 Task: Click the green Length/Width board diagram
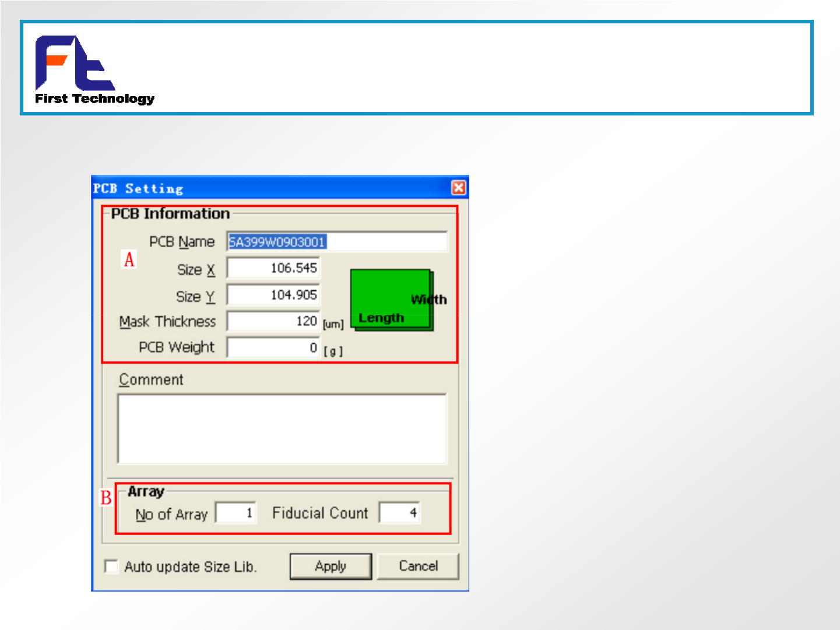click(392, 300)
